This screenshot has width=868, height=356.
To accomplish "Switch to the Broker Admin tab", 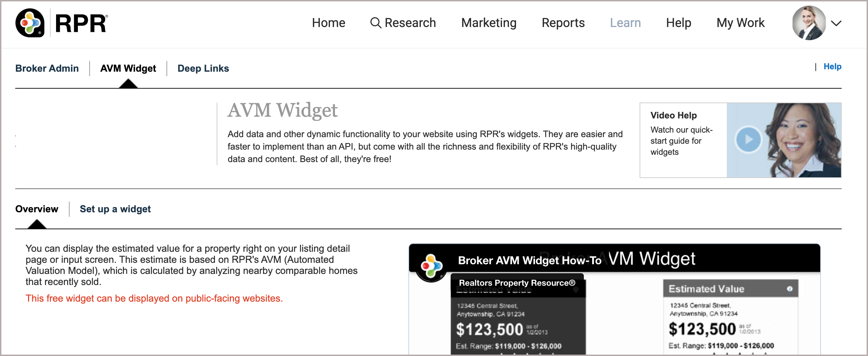I will coord(47,68).
